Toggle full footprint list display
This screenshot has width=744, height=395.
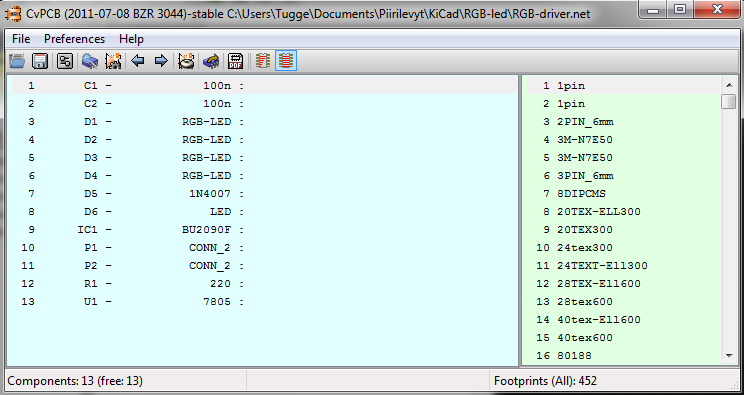coord(286,61)
